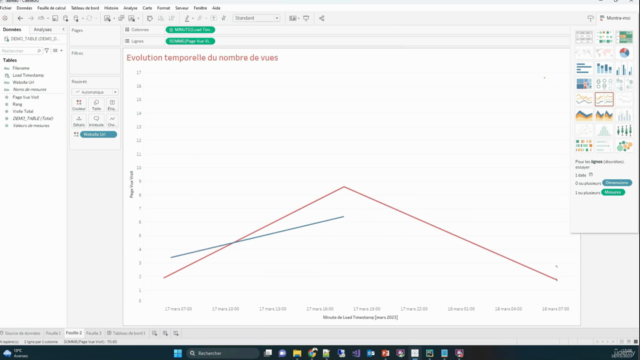Click the sort descending toolbar icon
The image size is (640, 360).
coord(171,18)
